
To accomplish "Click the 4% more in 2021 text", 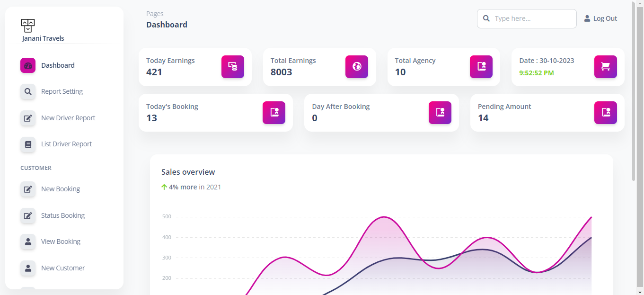I will coord(195,187).
